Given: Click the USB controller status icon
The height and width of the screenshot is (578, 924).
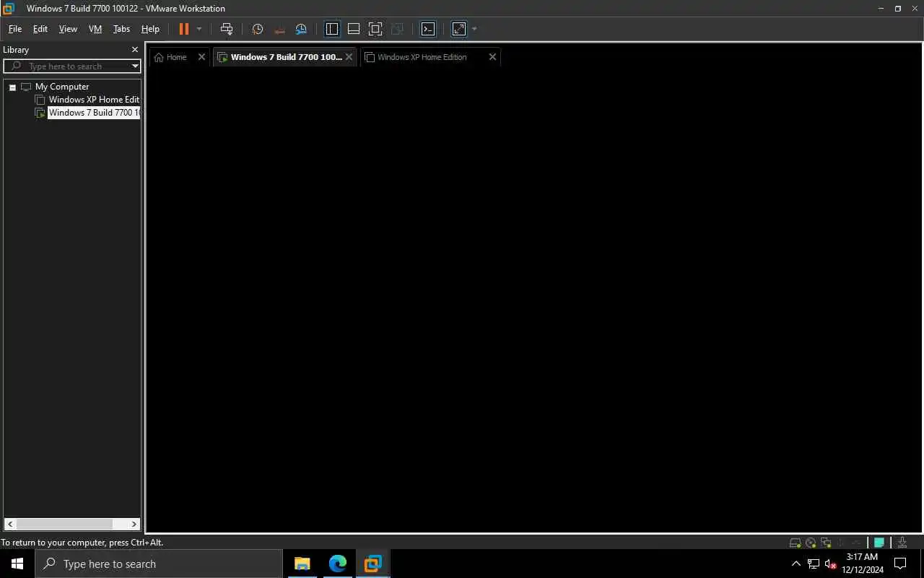Looking at the screenshot, I should pos(842,543).
